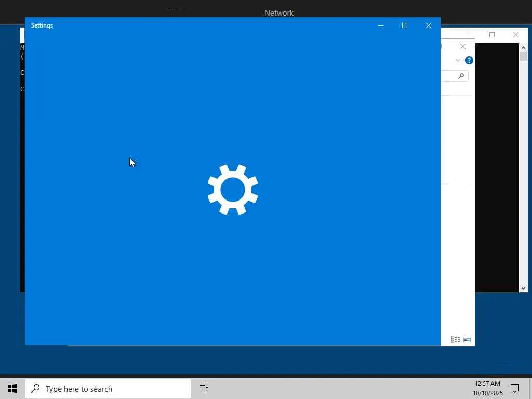Maximize the background console window
This screenshot has width=532, height=399.
click(x=492, y=35)
